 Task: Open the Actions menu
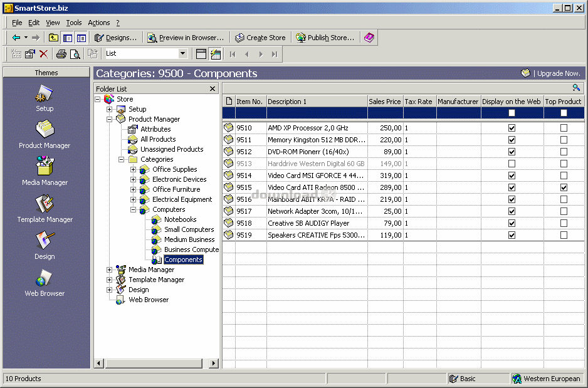pos(98,23)
